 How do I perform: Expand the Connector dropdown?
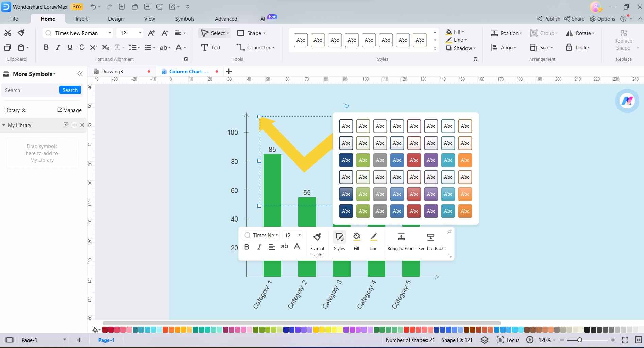273,48
